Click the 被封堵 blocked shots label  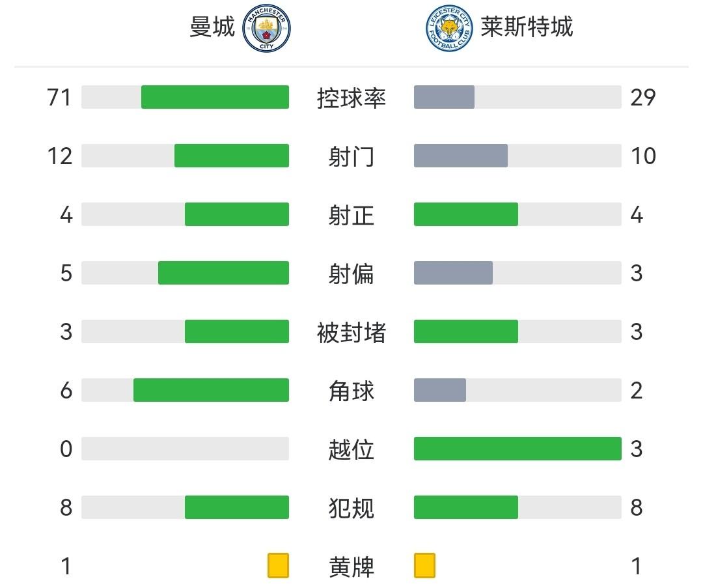click(351, 332)
